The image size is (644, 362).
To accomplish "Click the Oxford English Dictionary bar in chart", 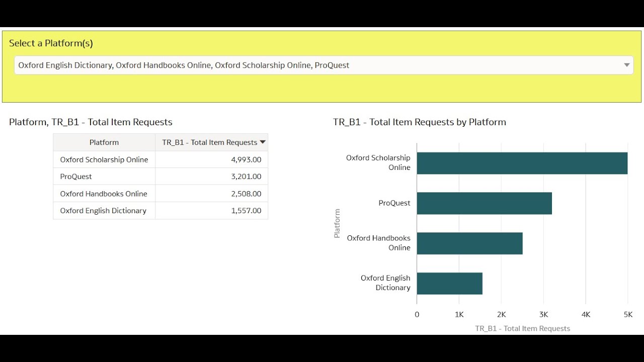I will click(x=450, y=283).
